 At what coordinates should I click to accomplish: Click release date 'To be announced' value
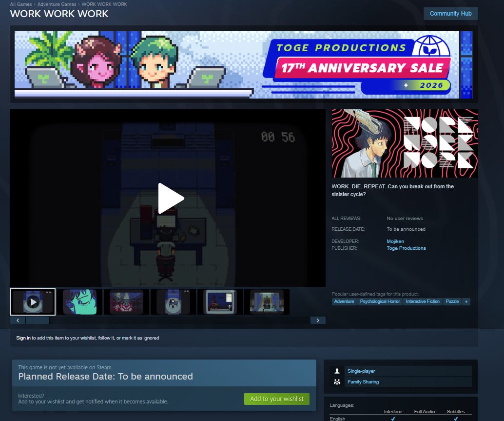406,229
